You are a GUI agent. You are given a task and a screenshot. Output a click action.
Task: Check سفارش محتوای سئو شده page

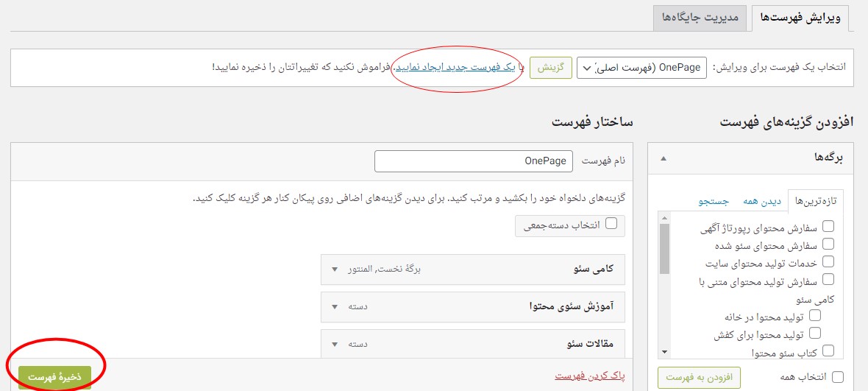pyautogui.click(x=828, y=244)
